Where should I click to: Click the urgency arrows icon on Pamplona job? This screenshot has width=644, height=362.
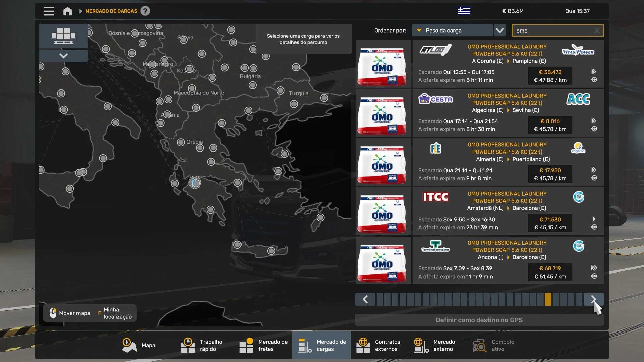(594, 71)
